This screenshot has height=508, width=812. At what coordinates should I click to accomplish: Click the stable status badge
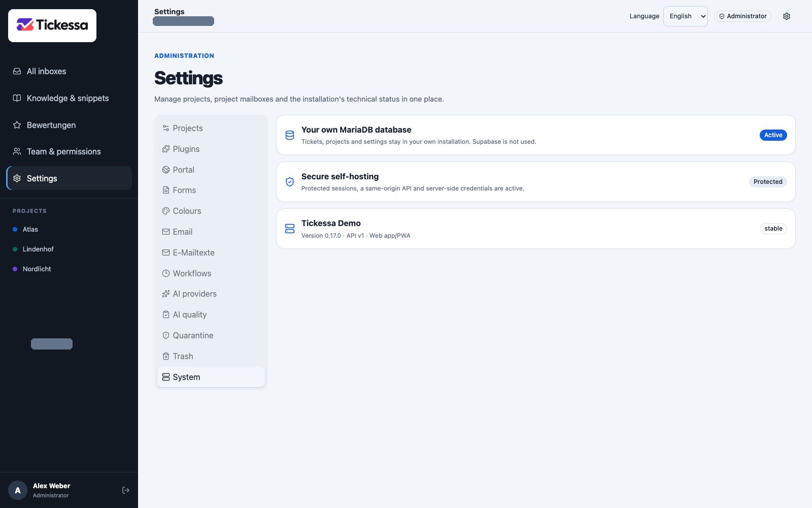click(773, 229)
